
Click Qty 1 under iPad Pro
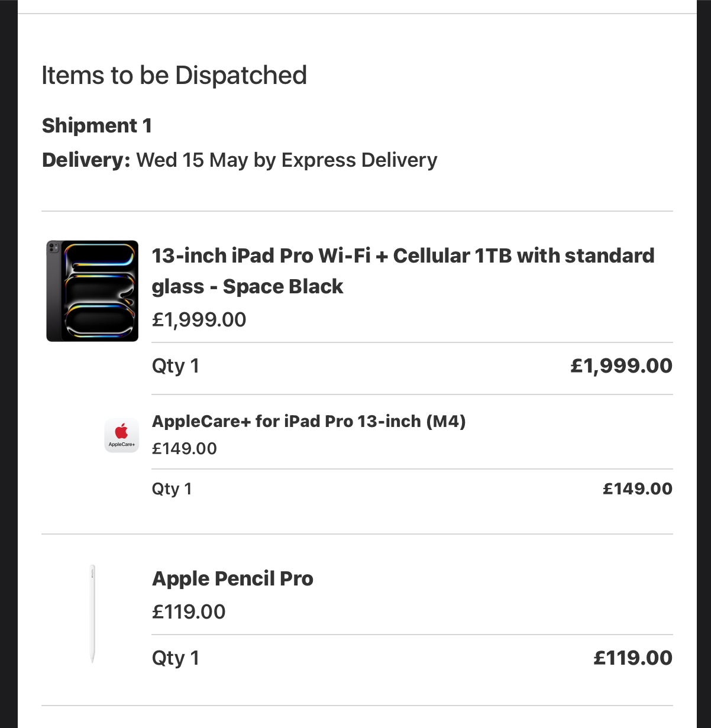tap(176, 366)
